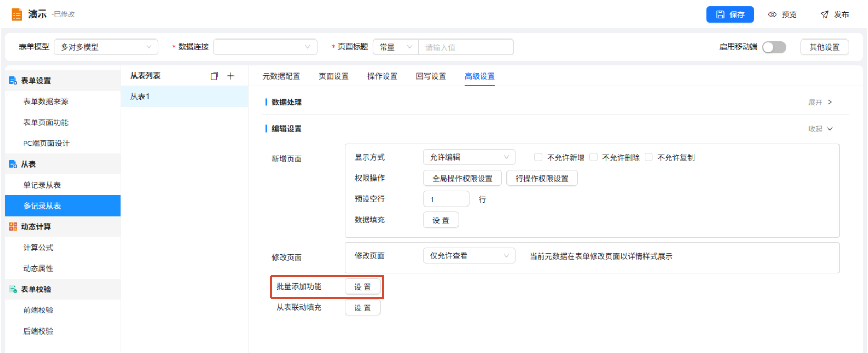Click the 演示 form title text

37,14
